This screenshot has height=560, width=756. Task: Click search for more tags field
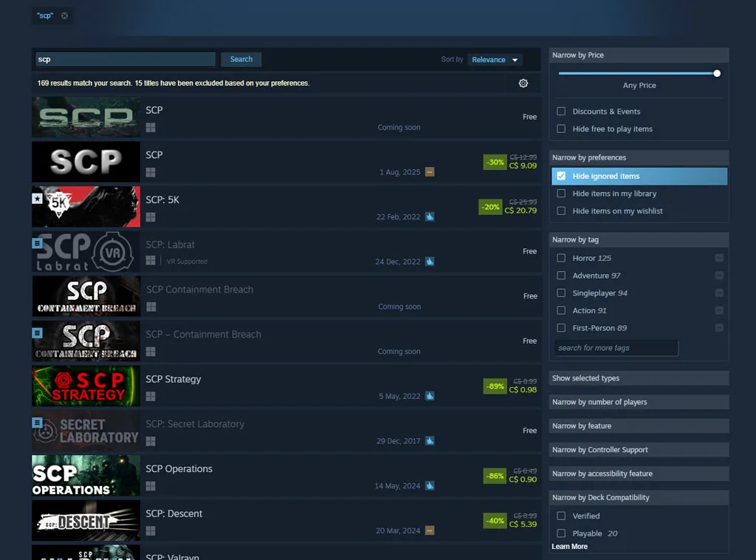(x=616, y=348)
